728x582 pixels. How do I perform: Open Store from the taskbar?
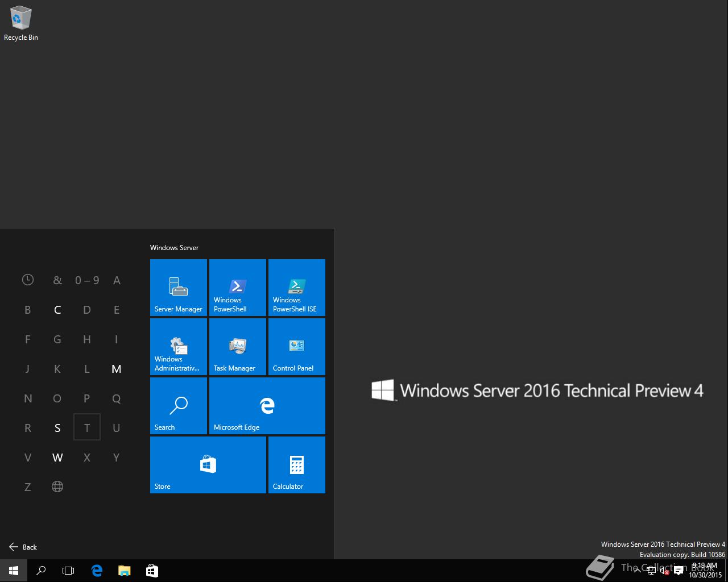click(152, 571)
